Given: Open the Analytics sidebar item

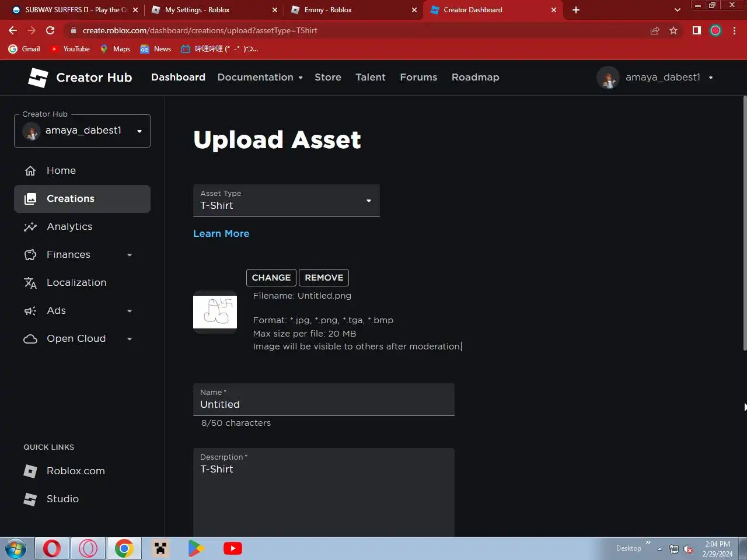Looking at the screenshot, I should (82, 227).
